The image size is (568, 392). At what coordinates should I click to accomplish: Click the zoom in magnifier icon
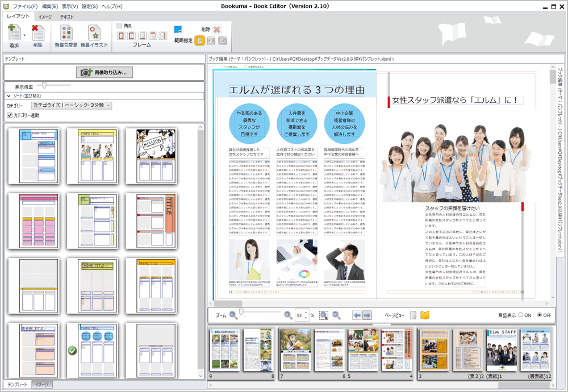coord(288,315)
